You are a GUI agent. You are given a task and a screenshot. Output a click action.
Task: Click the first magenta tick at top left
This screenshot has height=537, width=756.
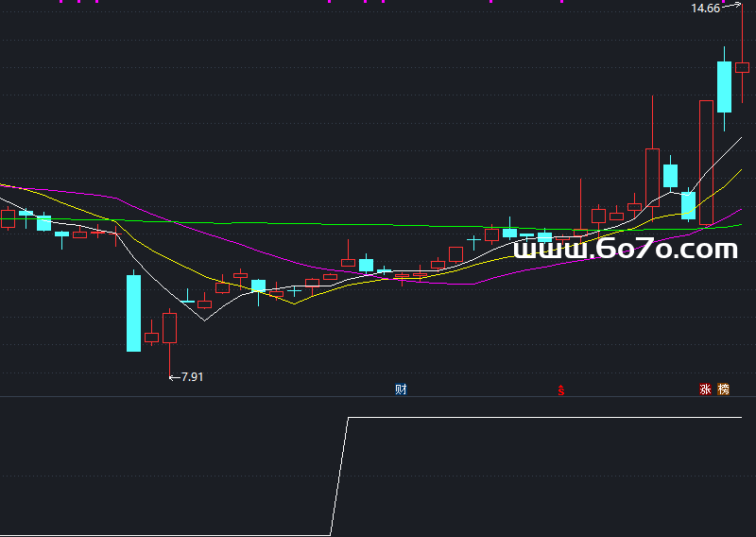point(62,2)
